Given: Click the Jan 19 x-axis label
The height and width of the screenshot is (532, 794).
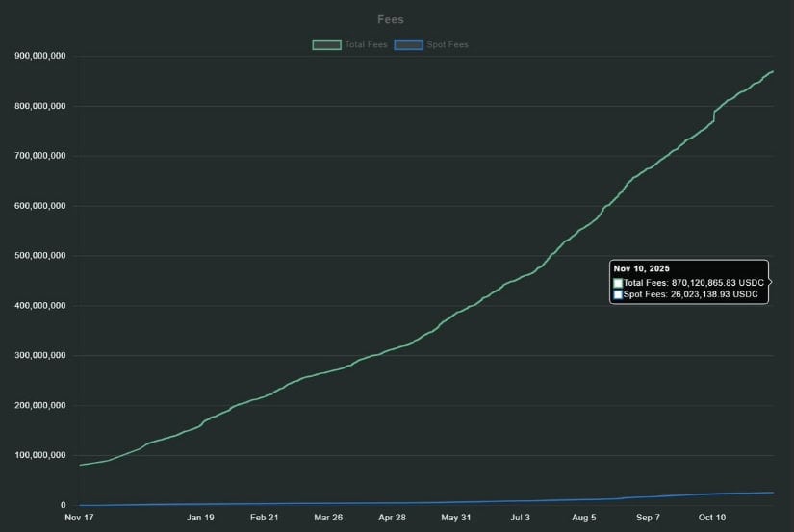Looking at the screenshot, I should 200,518.
